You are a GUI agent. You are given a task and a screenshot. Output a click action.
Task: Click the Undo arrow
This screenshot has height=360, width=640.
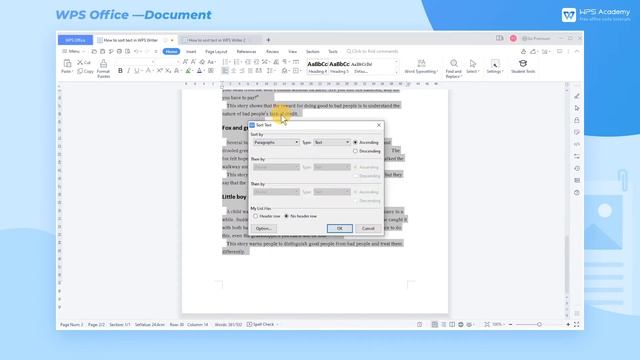coord(136,51)
